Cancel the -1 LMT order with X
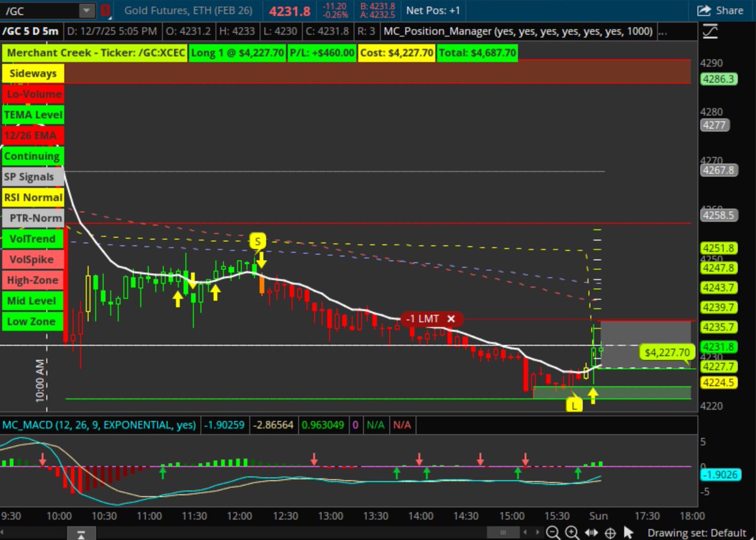Image resolution: width=756 pixels, height=540 pixels. click(451, 319)
